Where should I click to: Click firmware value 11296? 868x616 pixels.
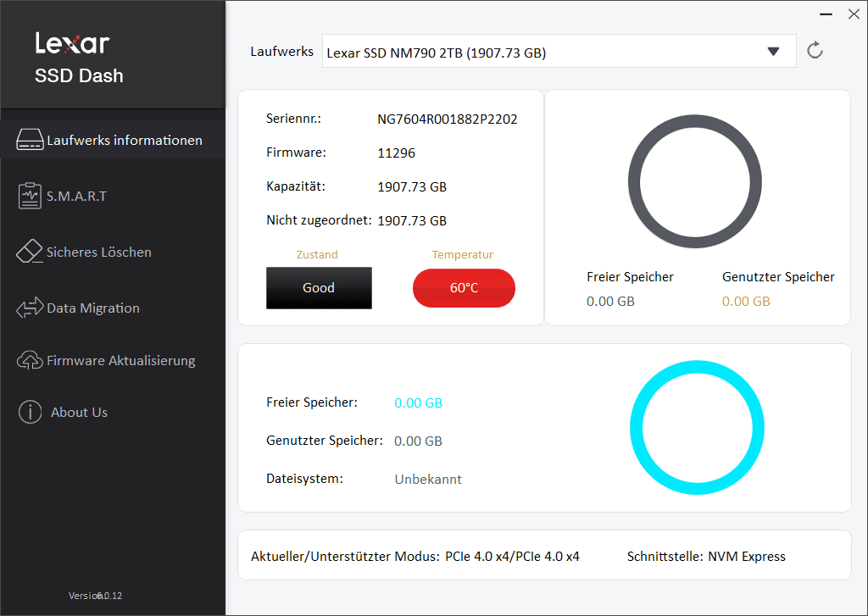pos(397,153)
